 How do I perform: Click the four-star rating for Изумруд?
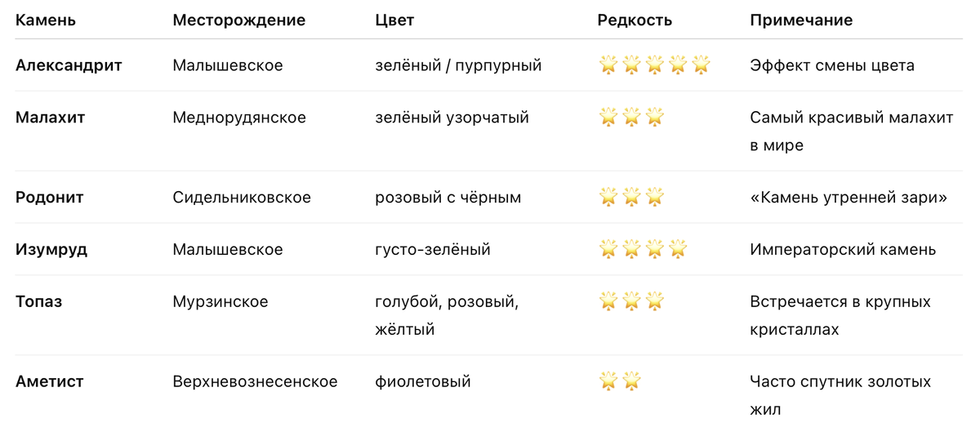644,249
